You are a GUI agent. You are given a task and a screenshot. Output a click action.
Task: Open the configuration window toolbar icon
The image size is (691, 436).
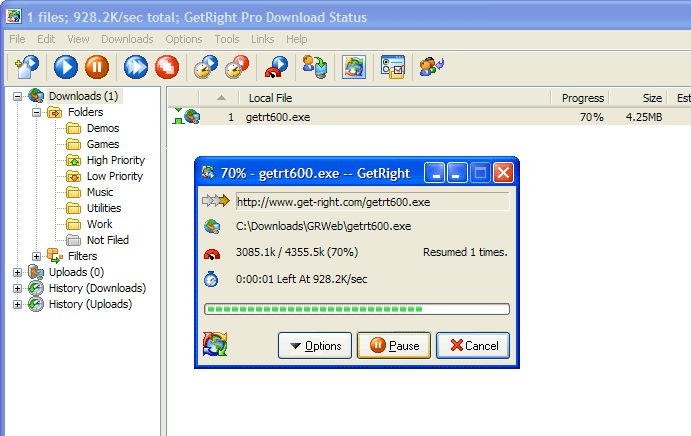tap(391, 67)
